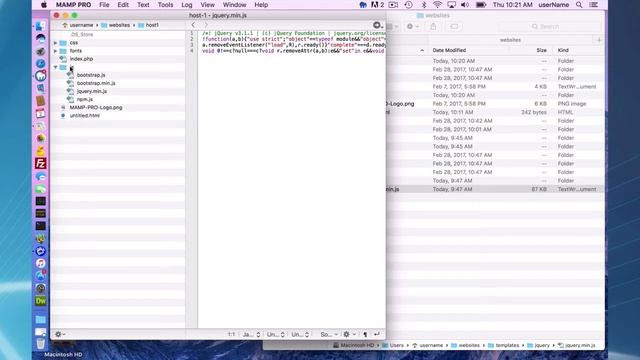
Task: Select MAMP-PRO-Logo.png file
Action: [x=96, y=107]
